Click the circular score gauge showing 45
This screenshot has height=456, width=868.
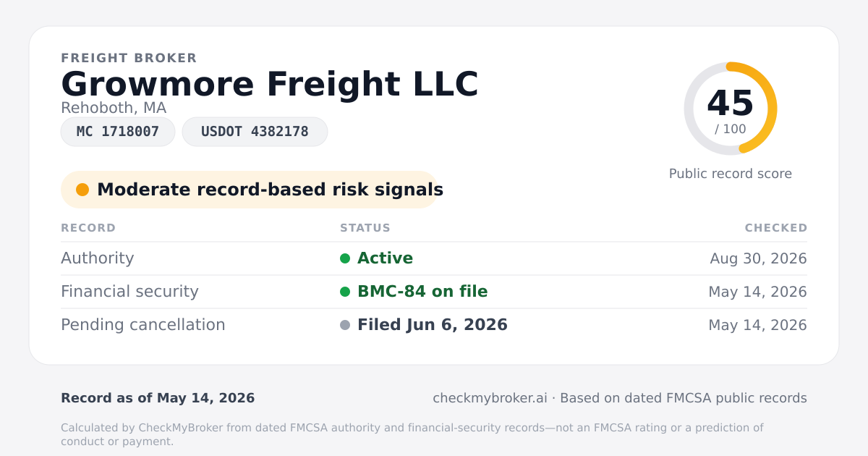click(731, 109)
